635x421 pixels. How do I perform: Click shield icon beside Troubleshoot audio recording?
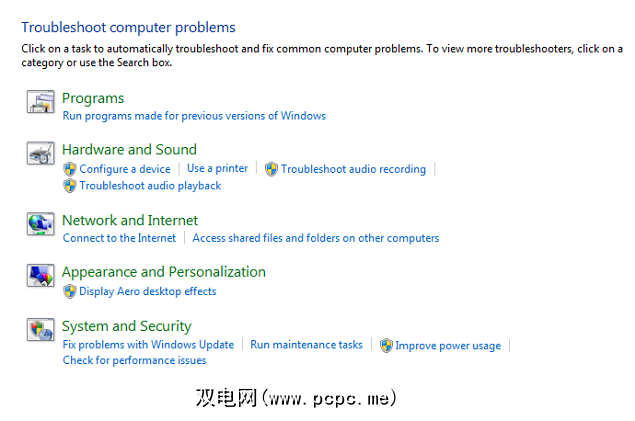tap(271, 169)
